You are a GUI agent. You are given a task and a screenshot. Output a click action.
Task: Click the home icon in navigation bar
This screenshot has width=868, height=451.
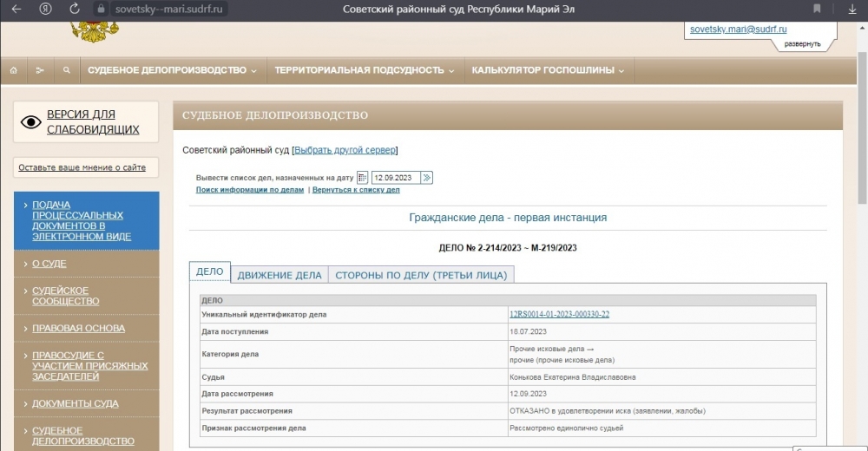point(14,70)
